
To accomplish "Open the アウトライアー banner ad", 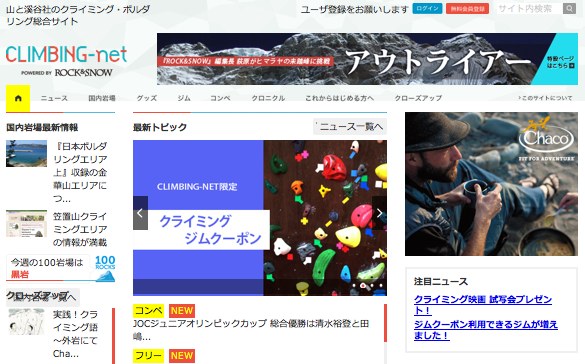I will 367,59.
